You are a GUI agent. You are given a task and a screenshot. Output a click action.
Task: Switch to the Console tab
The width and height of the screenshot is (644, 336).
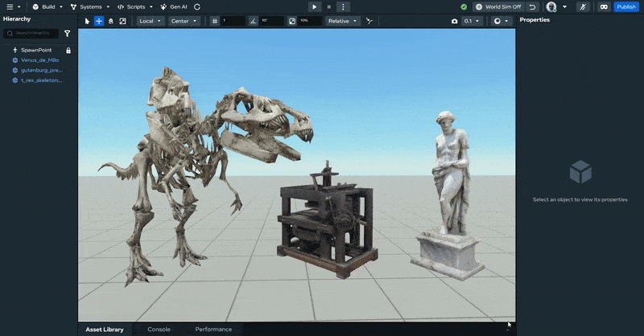click(159, 330)
